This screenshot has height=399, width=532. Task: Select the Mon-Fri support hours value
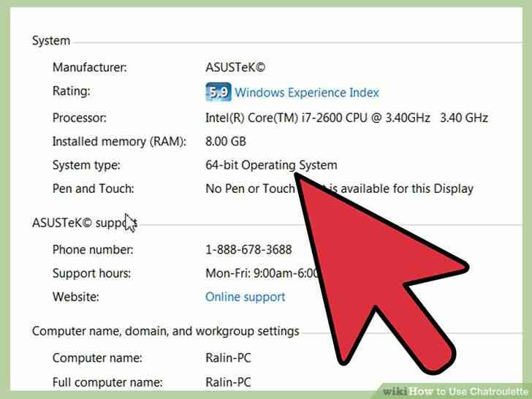[x=262, y=273]
